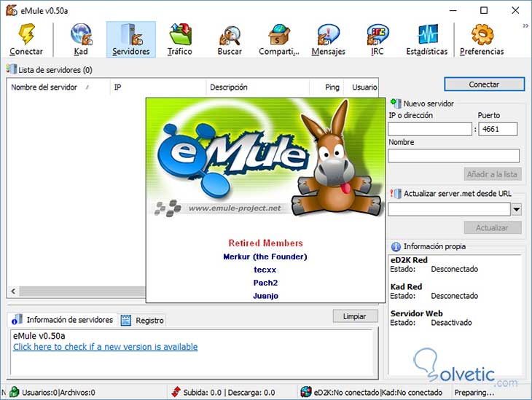The height and width of the screenshot is (400, 532).
Task: Click the Actualizar button
Action: click(493, 227)
